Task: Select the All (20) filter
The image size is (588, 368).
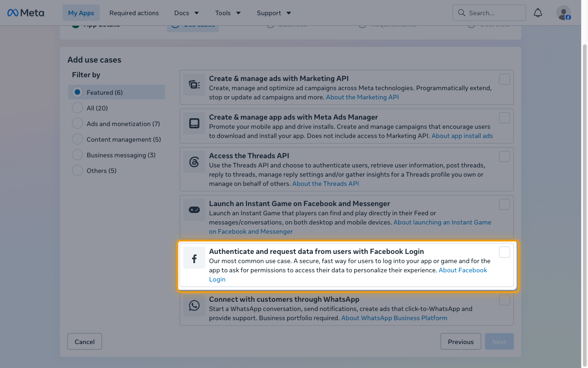Action: [x=117, y=108]
